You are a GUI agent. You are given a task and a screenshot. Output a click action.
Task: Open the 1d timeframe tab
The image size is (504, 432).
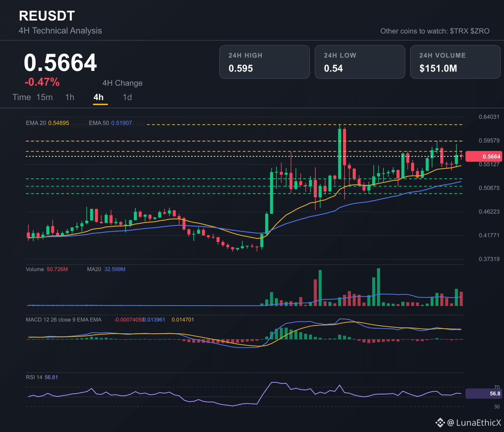[x=127, y=97]
